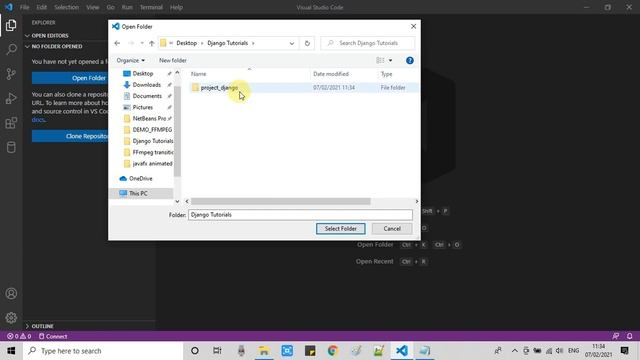Open the View menu
Image resolution: width=640 pixels, height=360 pixels.
(x=93, y=7)
